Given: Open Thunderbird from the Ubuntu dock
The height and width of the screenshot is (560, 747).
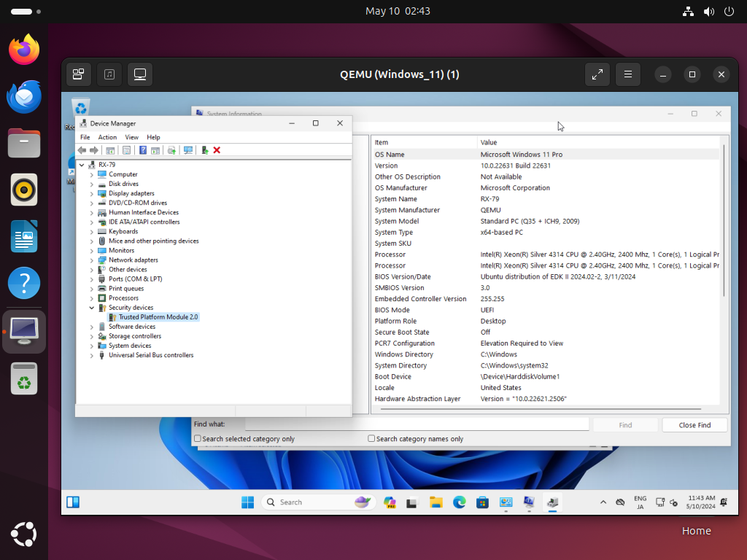Looking at the screenshot, I should point(24,97).
